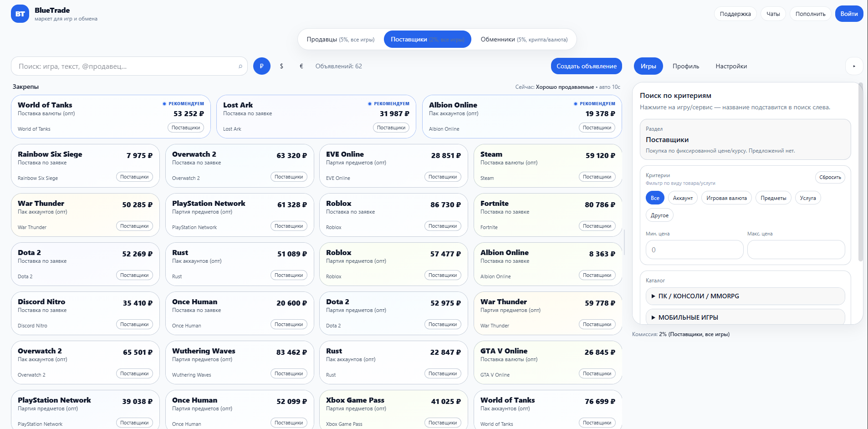Open the Dota 2 listing priced 52 975 ₽
The width and height of the screenshot is (868, 429).
pos(393,313)
